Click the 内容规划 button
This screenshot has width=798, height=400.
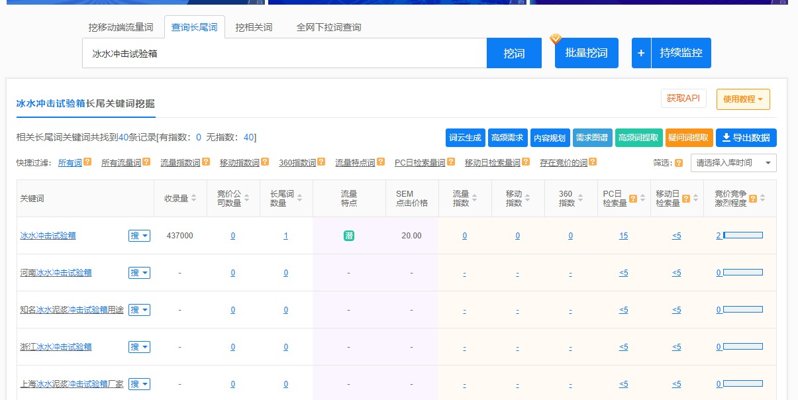[550, 137]
